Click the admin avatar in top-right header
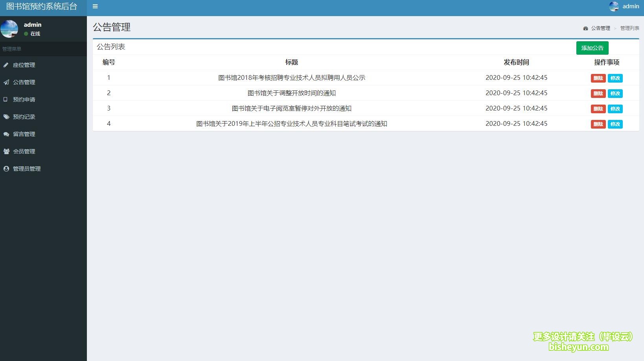 (x=614, y=6)
